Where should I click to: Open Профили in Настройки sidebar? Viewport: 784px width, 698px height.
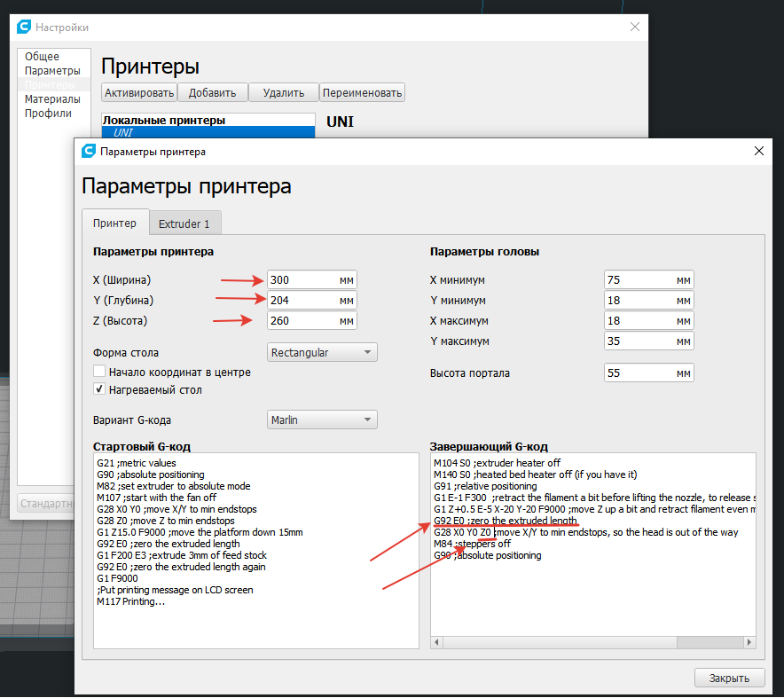[x=48, y=113]
